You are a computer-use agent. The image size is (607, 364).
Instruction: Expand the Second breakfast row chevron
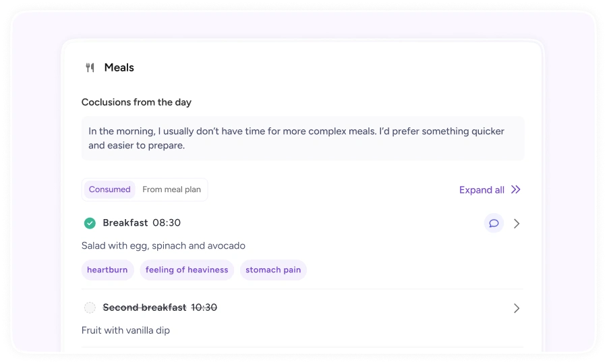coord(517,308)
